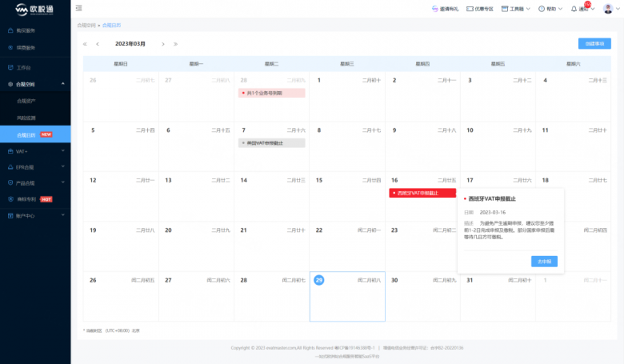Open the red 西班牙VAT申报截止 event on March 16

[x=422, y=193]
